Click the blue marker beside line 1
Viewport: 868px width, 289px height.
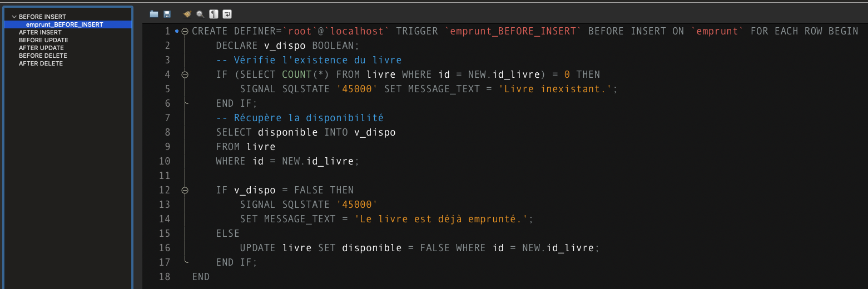pos(177,31)
